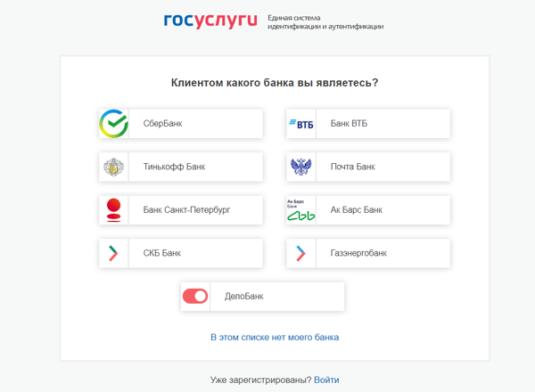Click the Tinkoff crest emblem icon
The image size is (535, 392).
point(113,167)
